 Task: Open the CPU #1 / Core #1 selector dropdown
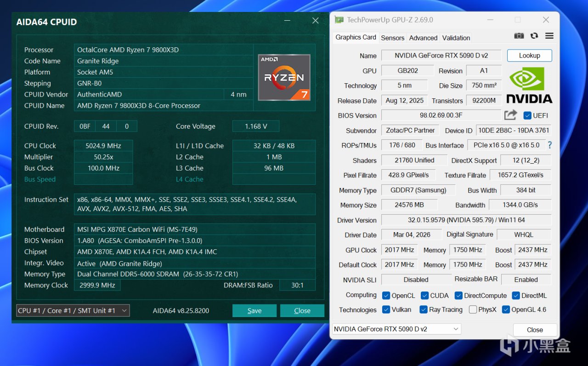click(x=73, y=311)
